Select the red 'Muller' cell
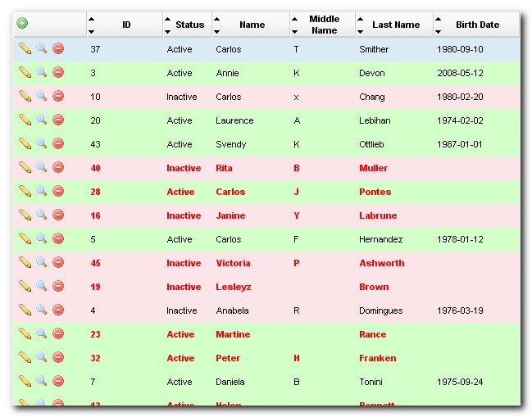 (373, 168)
